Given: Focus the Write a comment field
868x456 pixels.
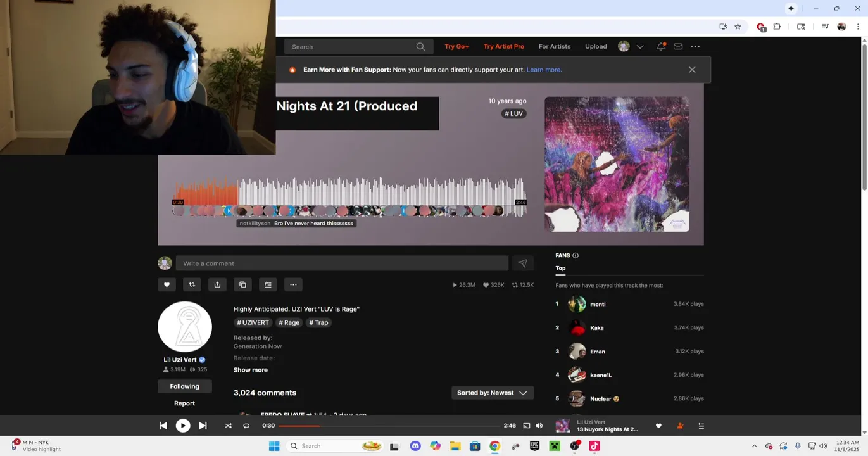Looking at the screenshot, I should point(342,263).
